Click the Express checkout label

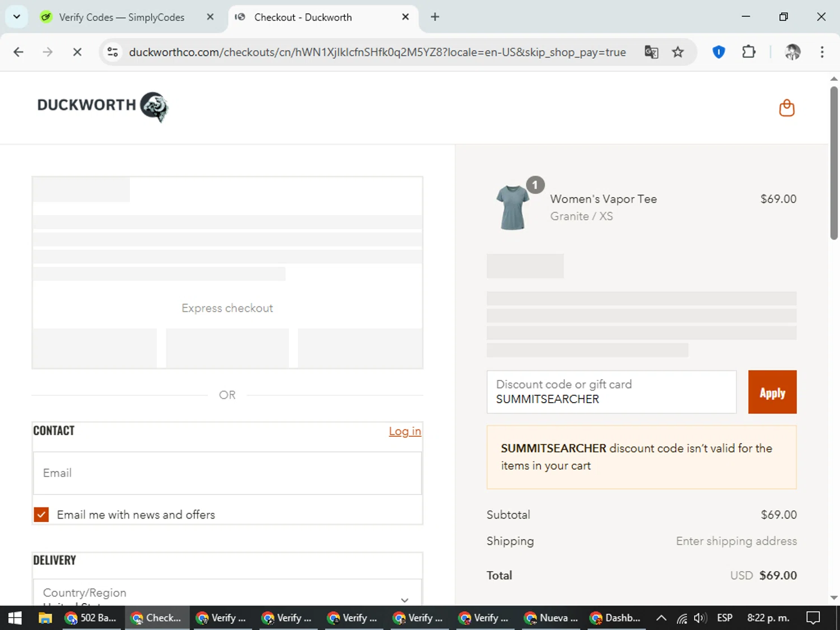227,308
